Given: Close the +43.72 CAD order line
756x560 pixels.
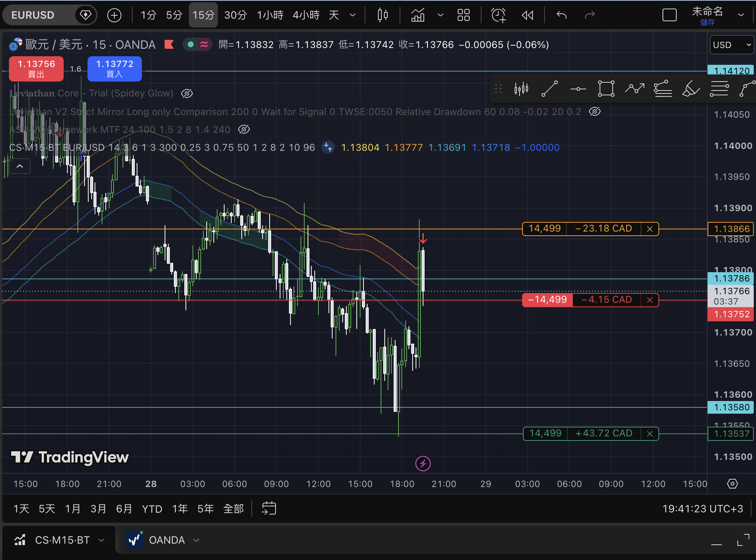Looking at the screenshot, I should coord(650,434).
